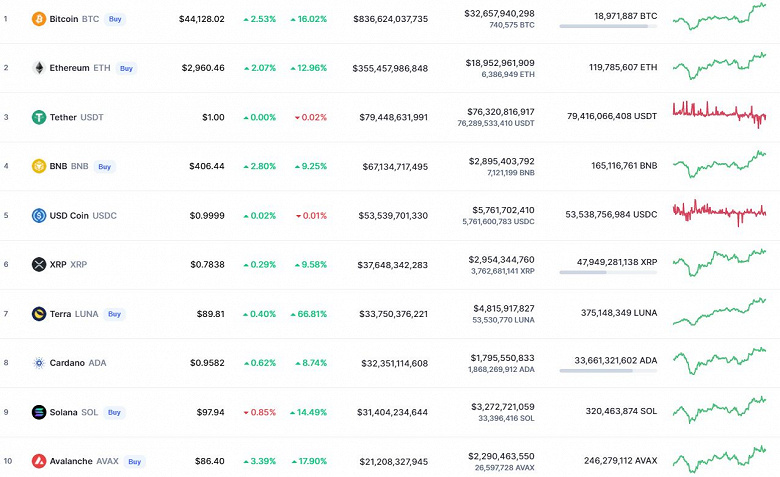The height and width of the screenshot is (477, 780).
Task: Click the BNB logo icon
Action: coord(39,166)
